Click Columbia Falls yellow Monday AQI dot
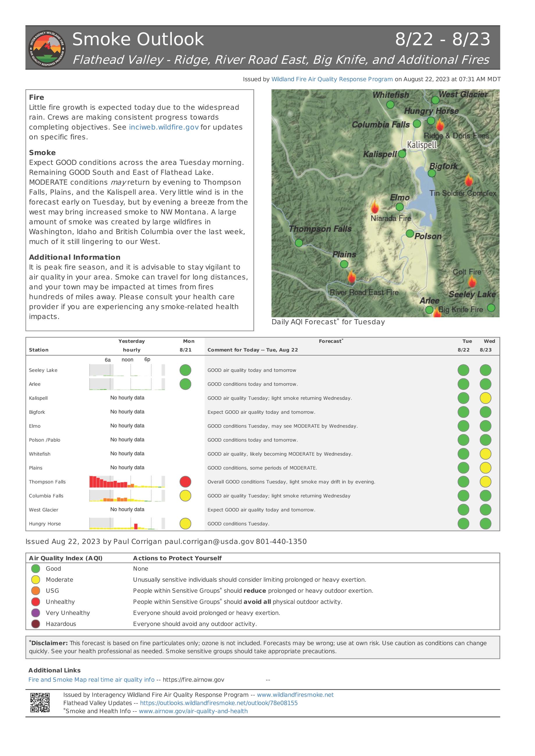Image resolution: width=535 pixels, height=756 pixels. pos(186,496)
